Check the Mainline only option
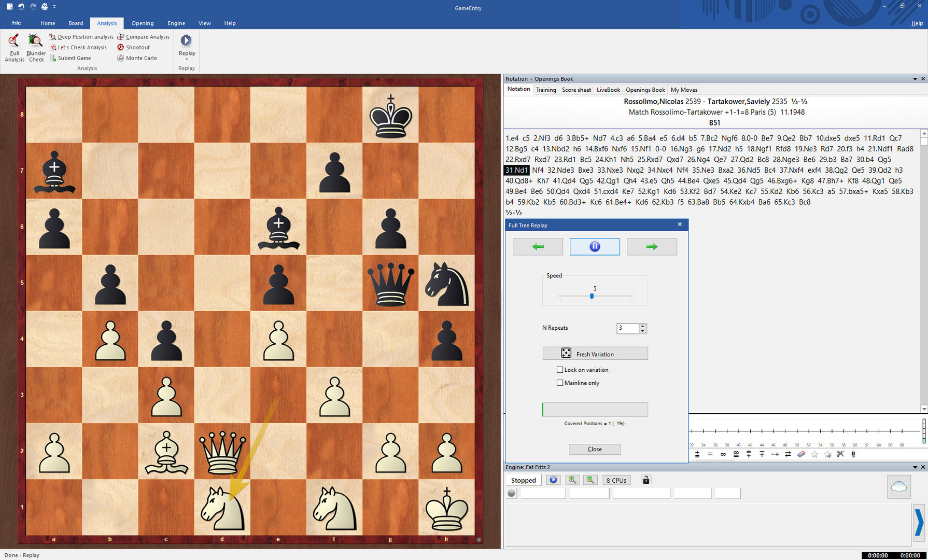928x560 pixels. [560, 383]
